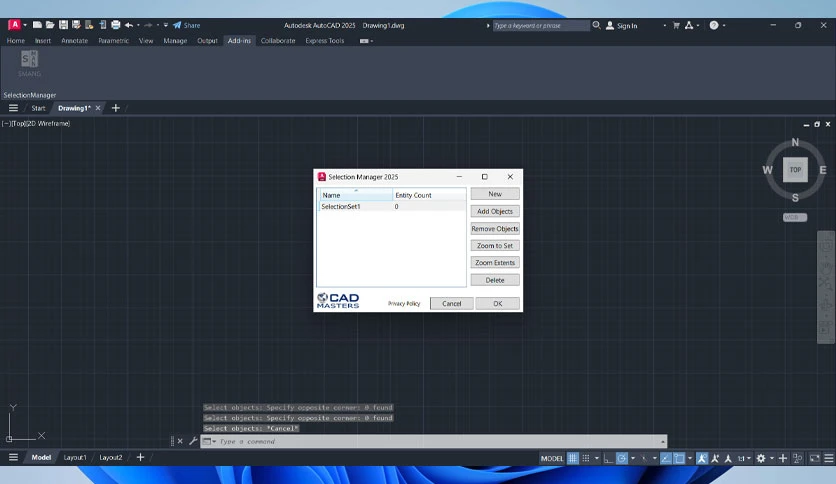Click the SMANG Selection Manager ribbon icon
836x484 pixels.
[x=29, y=63]
